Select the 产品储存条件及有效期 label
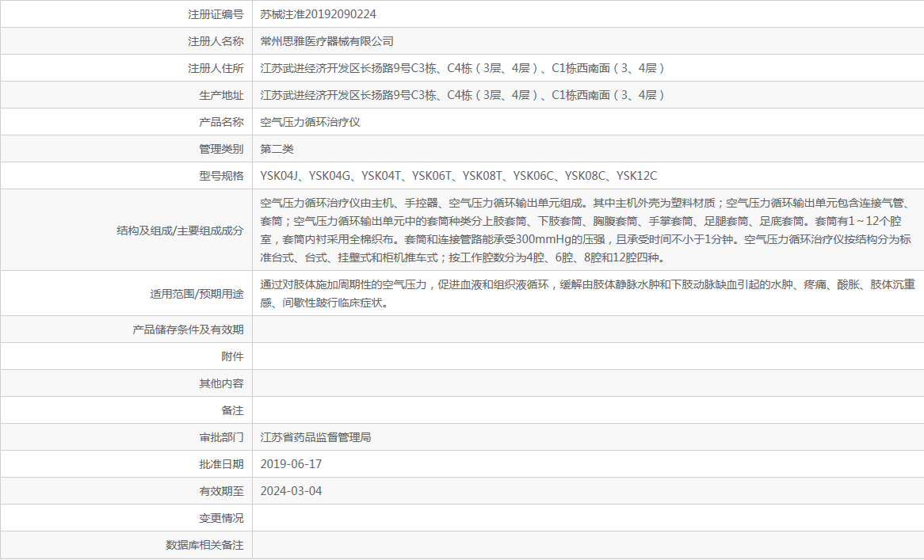Screen dimensions: 924x560 tap(188, 330)
